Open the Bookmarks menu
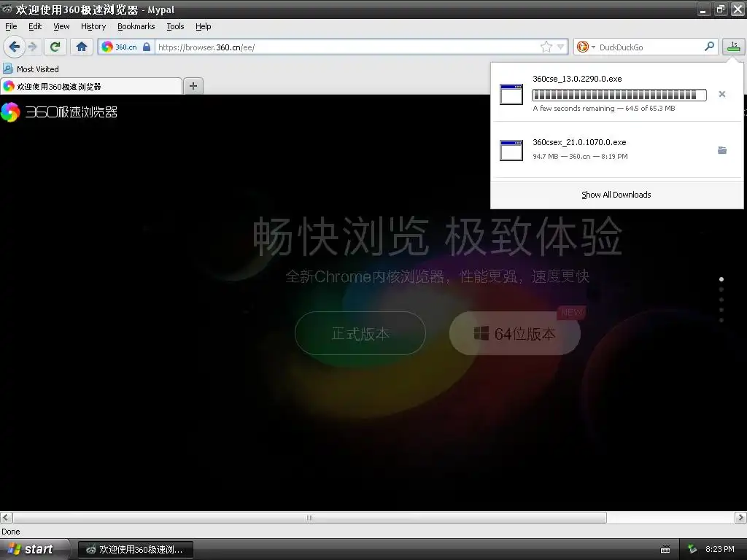This screenshot has height=560, width=747. [136, 26]
